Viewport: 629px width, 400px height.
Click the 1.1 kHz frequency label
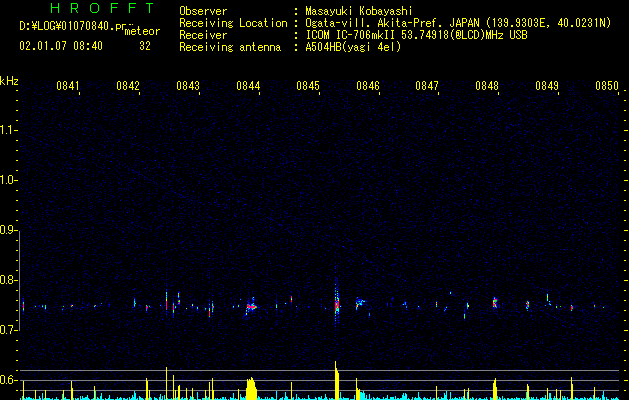[8, 130]
